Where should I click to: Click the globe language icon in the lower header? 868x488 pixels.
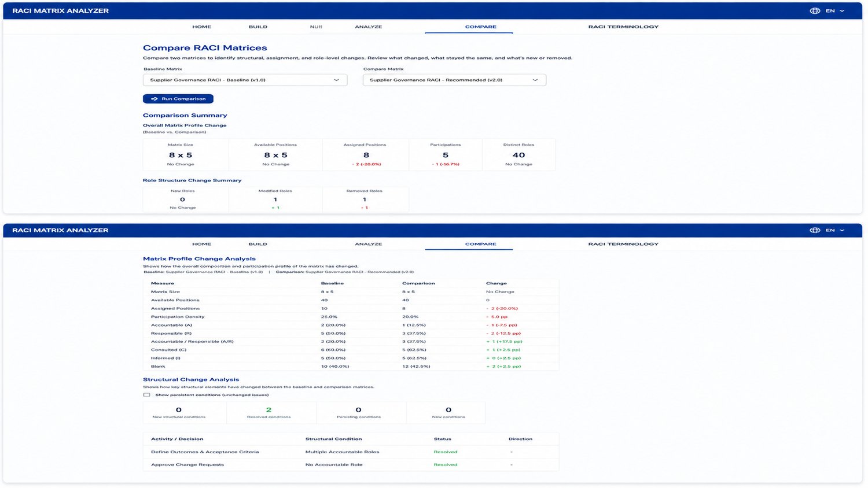coord(815,230)
